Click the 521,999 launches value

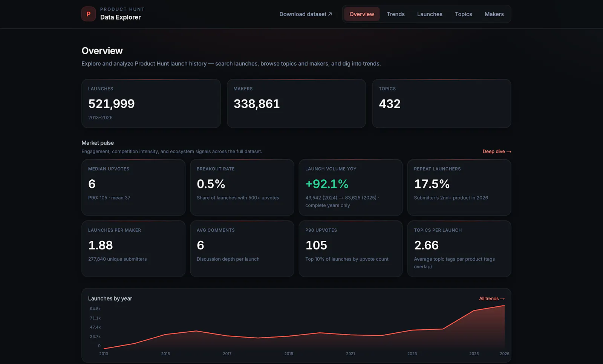coord(112,104)
